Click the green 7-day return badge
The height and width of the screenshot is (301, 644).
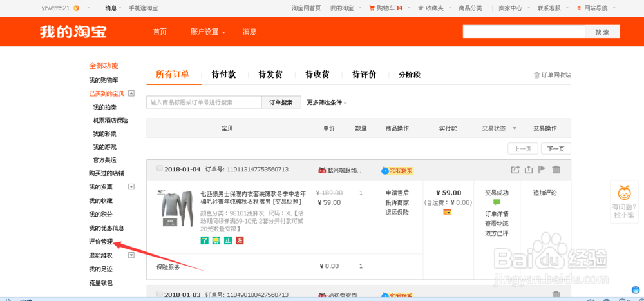point(204,240)
